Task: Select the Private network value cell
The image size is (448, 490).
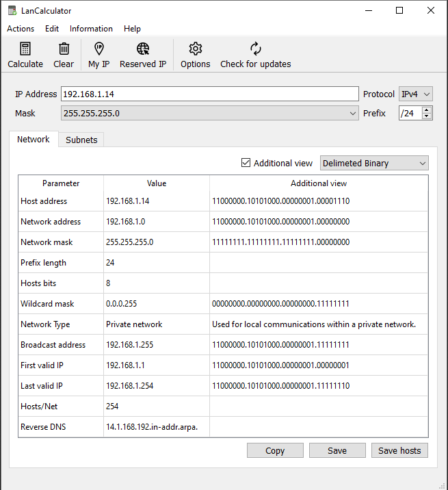Action: [x=157, y=324]
